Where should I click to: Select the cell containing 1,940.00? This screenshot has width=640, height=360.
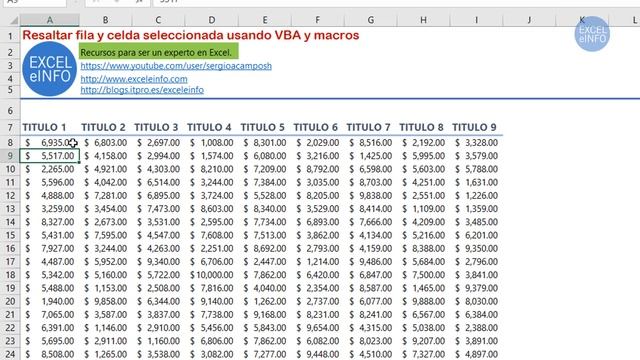point(50,301)
